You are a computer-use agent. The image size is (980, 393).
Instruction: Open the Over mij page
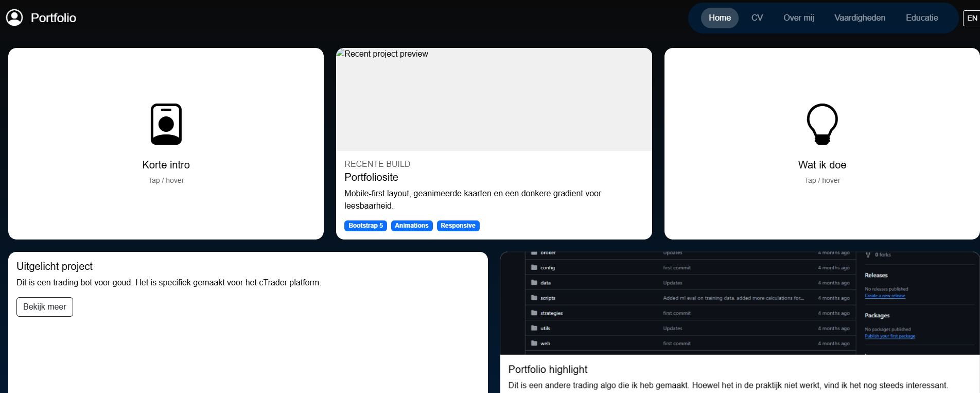(x=798, y=18)
